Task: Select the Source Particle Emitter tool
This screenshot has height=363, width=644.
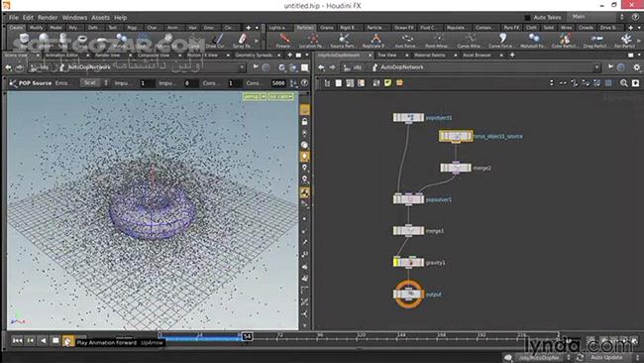Action: point(343,41)
